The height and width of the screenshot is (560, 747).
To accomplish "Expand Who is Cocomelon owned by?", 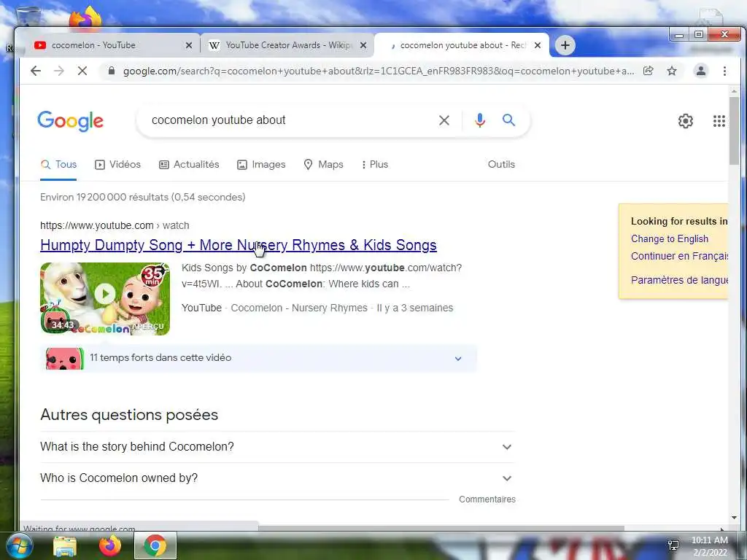I will [x=277, y=478].
